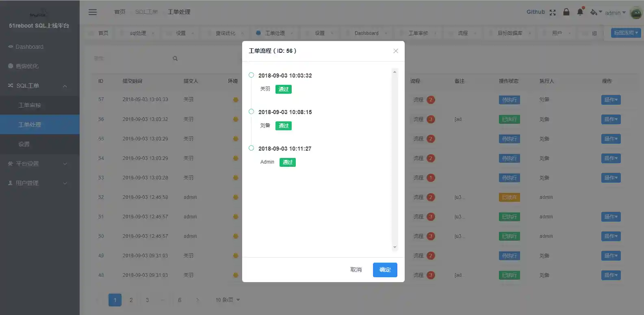Select the timeline node for 10:11:27
Viewport: 644px width, 315px height.
[x=251, y=148]
